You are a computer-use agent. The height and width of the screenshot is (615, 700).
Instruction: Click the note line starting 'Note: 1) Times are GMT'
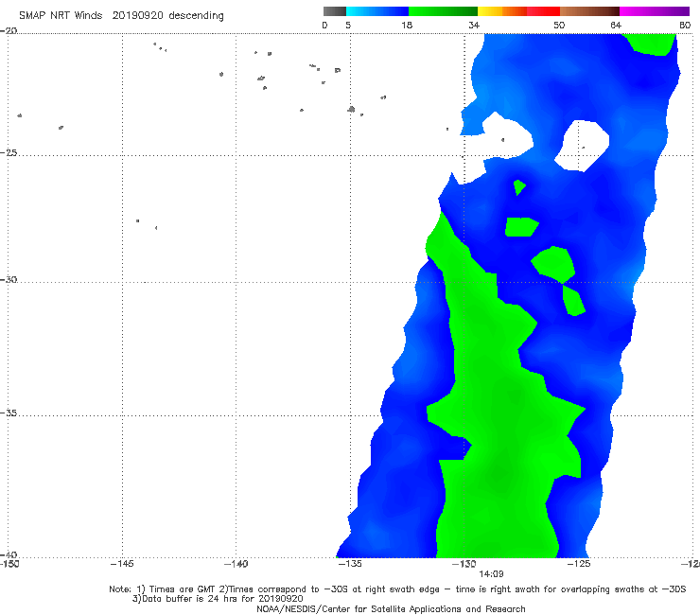click(397, 589)
